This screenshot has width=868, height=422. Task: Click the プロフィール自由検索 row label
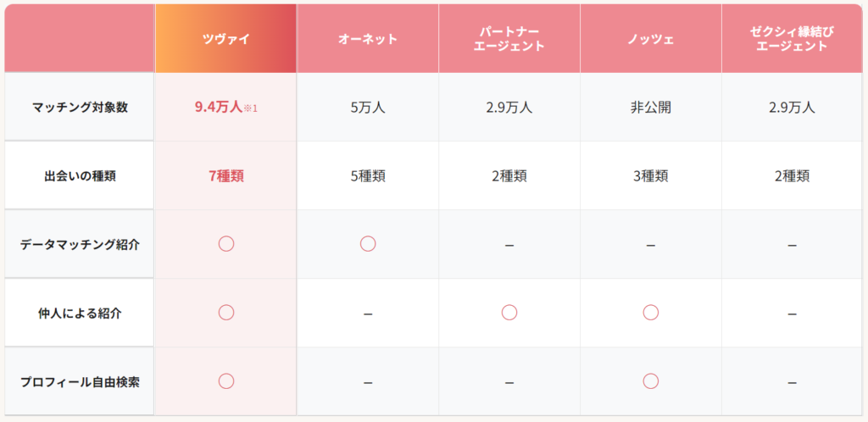(80, 381)
